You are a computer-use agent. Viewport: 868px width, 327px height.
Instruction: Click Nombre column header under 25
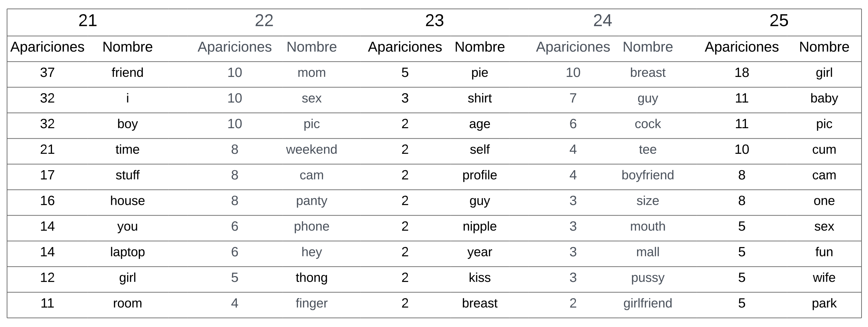(x=824, y=47)
